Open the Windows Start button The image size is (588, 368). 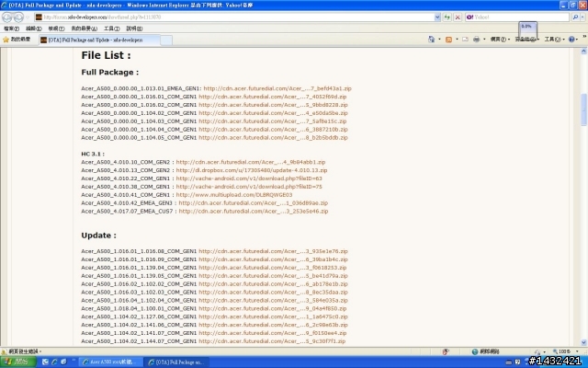18,362
